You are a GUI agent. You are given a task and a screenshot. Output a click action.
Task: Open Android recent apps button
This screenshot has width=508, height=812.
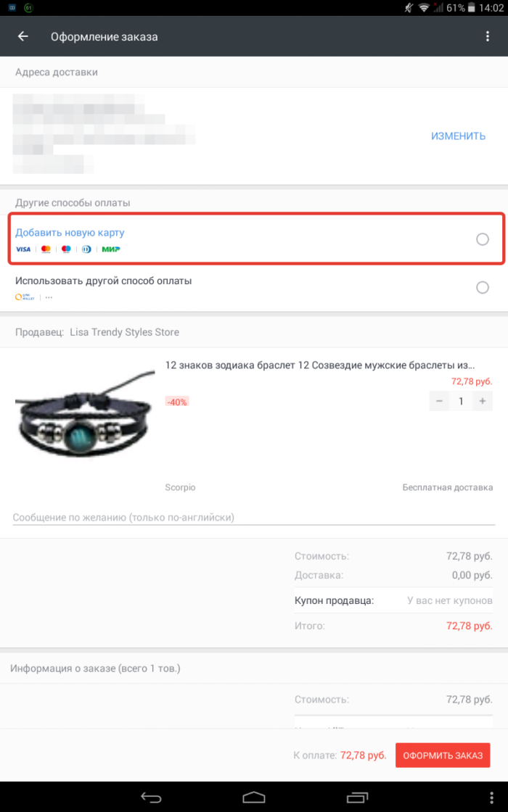(358, 797)
